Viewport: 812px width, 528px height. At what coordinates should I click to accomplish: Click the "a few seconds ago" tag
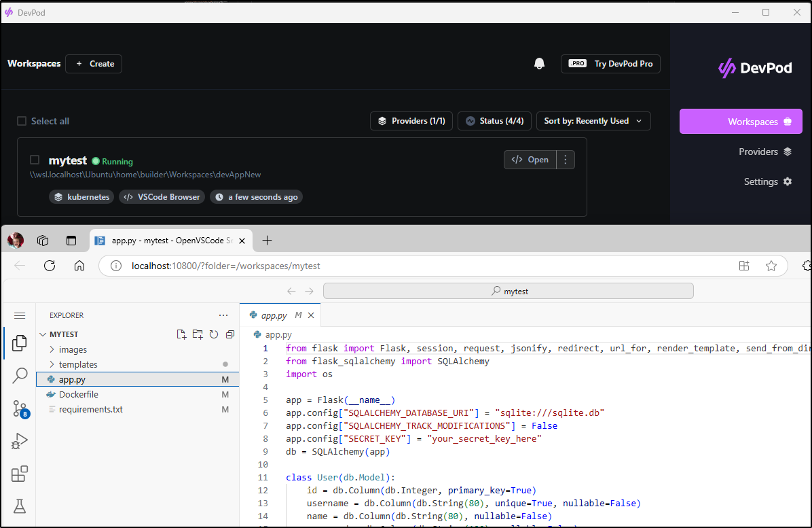[x=257, y=197]
